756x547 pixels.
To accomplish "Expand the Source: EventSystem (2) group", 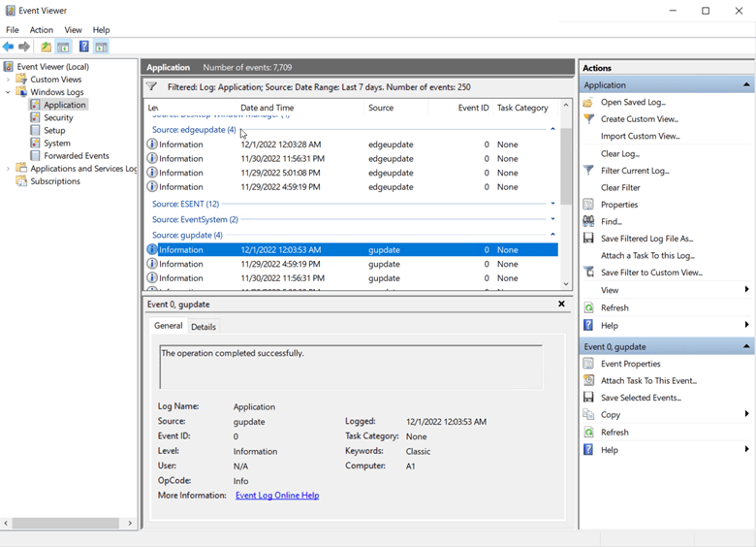I will (x=552, y=219).
